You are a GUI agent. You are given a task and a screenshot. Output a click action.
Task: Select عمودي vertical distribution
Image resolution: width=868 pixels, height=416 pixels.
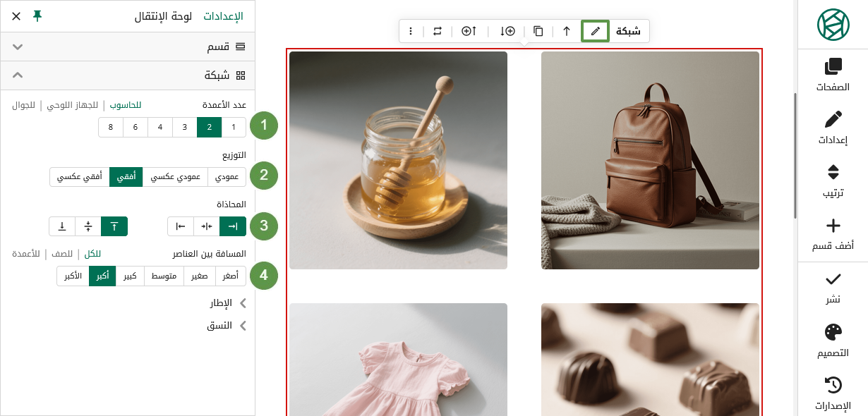(227, 177)
